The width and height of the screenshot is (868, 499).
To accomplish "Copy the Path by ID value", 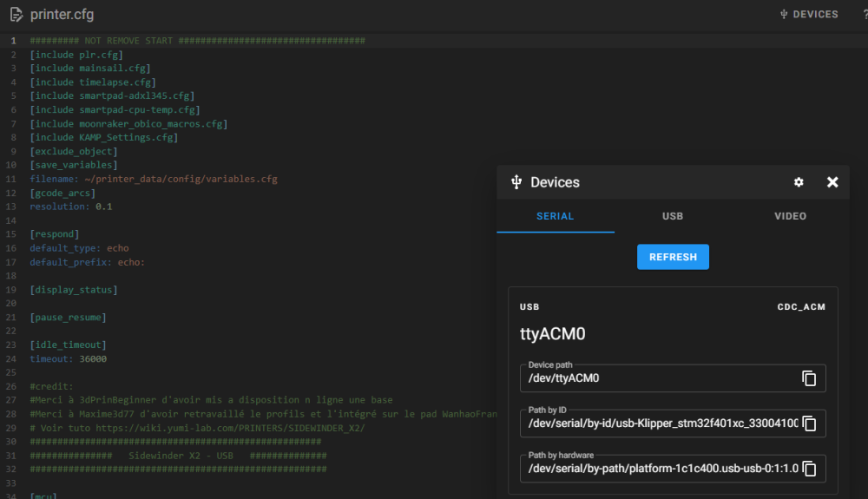I will [x=809, y=423].
